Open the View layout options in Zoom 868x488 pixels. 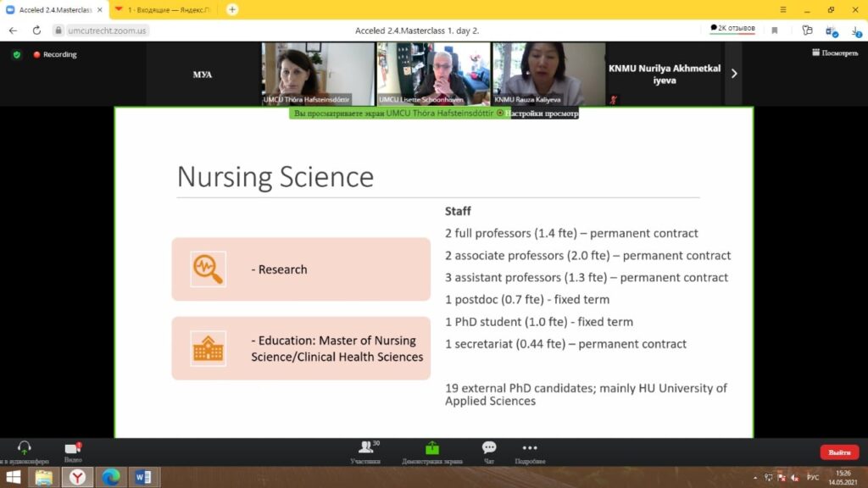834,53
